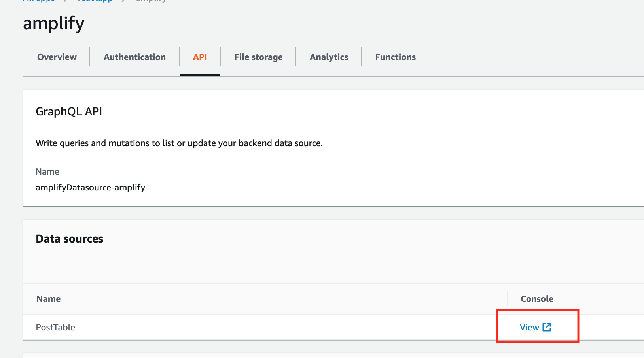Click the Console column header
The width and height of the screenshot is (644, 358).
pyautogui.click(x=537, y=299)
